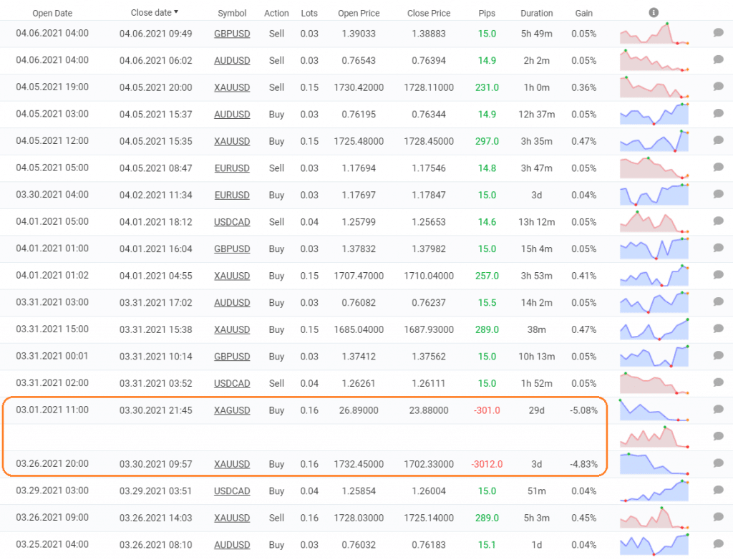Viewport: 733px width, 560px height.
Task: Open EURUSD link in the Sell trade row
Action: 232,168
